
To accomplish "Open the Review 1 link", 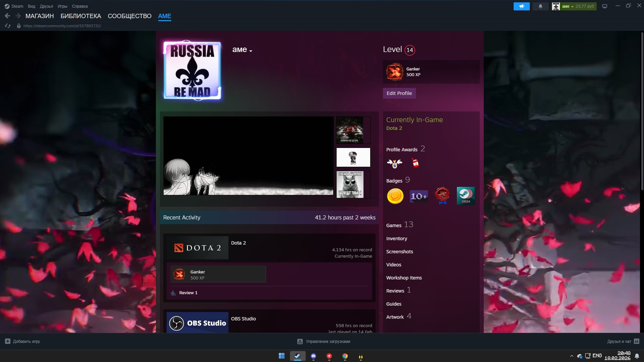I will (x=188, y=293).
